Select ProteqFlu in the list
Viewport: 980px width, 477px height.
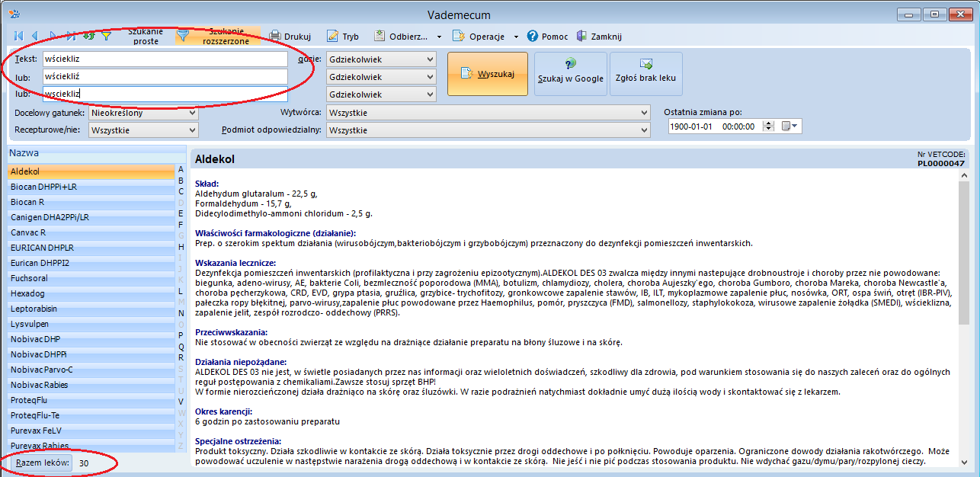click(x=91, y=400)
